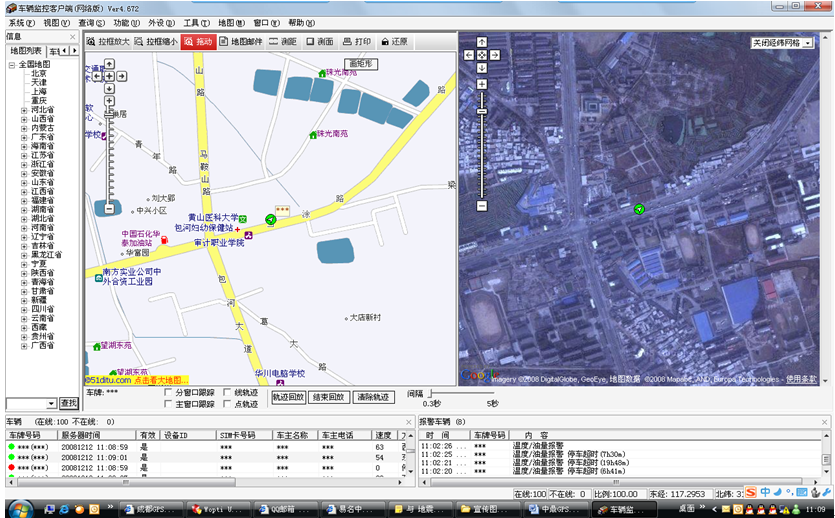Image resolution: width=835 pixels, height=518 pixels.
Task: Open the search combo box beside 查找
Action: (51, 403)
